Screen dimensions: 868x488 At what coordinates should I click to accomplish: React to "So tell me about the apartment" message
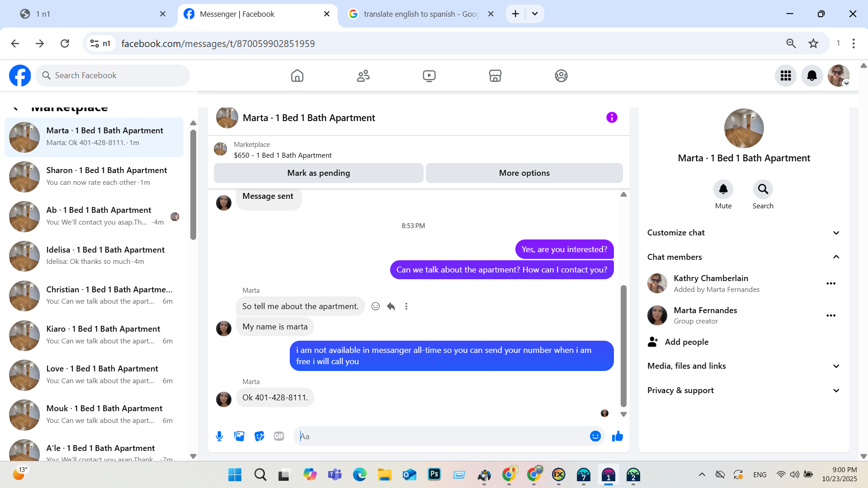click(375, 306)
